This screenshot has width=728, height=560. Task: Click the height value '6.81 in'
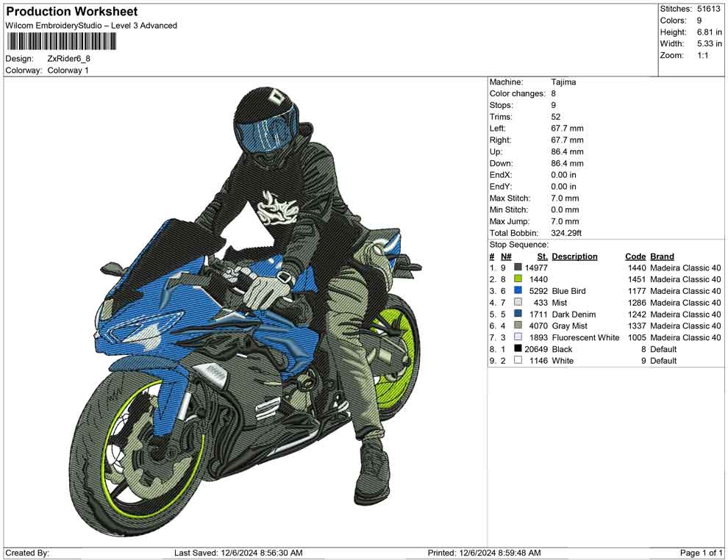710,32
